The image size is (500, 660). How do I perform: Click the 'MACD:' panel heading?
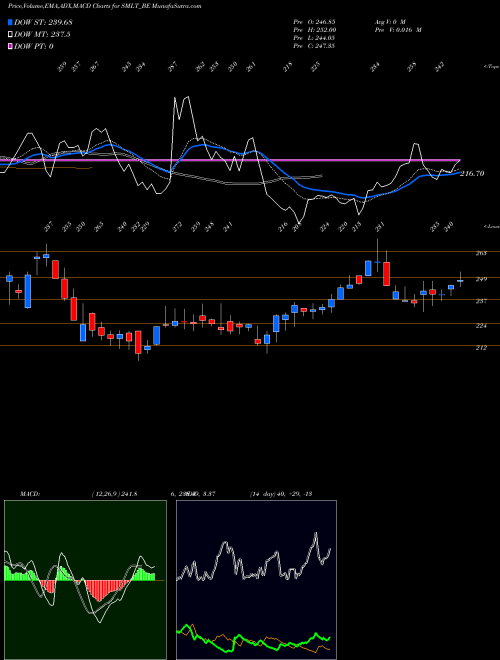click(x=29, y=494)
